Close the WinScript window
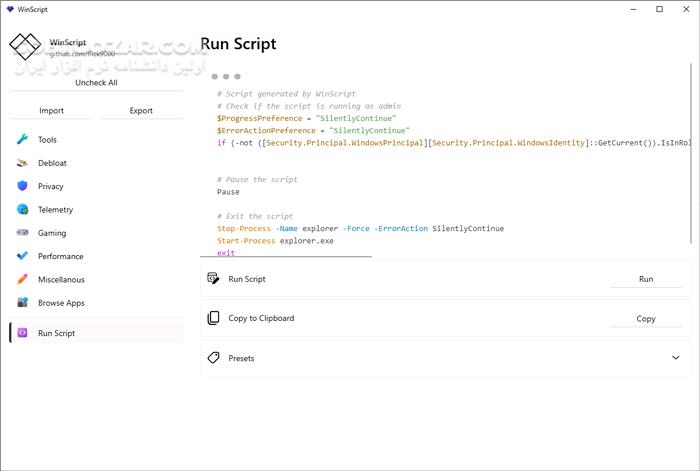Viewport: 700px width, 471px height. (686, 9)
